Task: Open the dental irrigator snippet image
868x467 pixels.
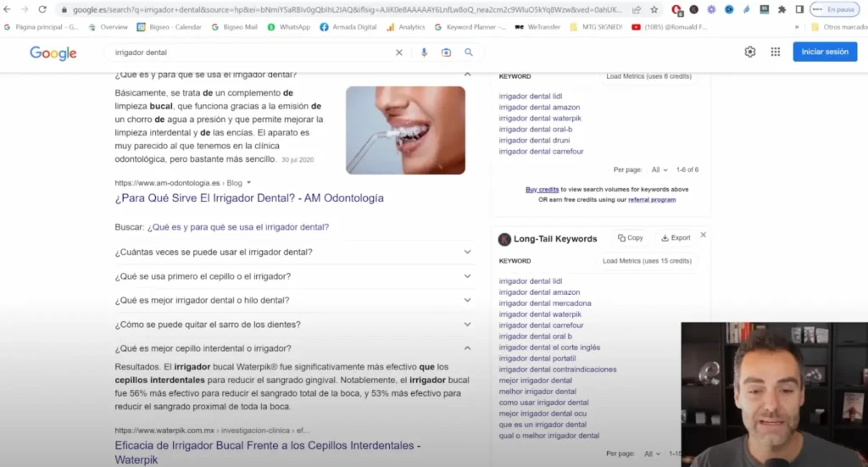Action: pyautogui.click(x=405, y=130)
